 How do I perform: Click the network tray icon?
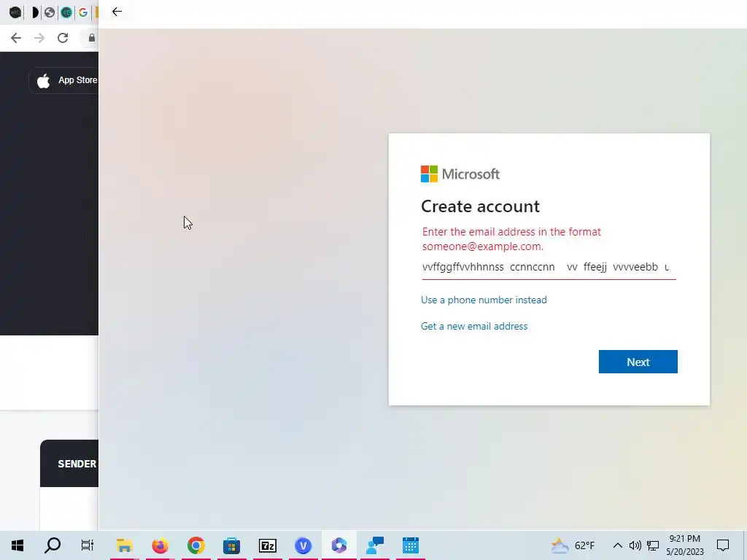coord(653,545)
